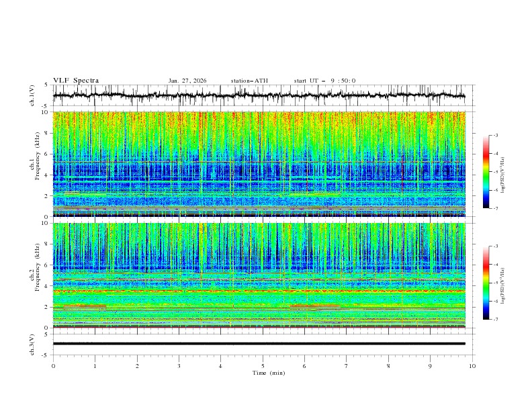Click the "-7" tick on the upper color bar
The image size is (532, 411).
(495, 208)
